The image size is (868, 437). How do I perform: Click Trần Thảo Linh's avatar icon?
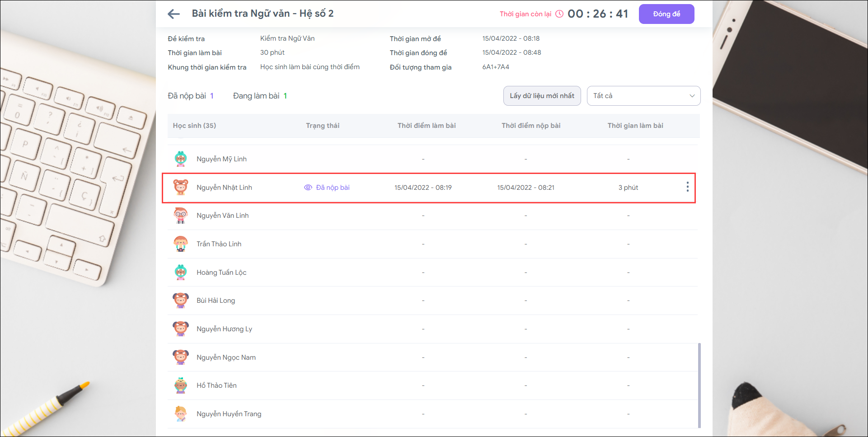pos(181,244)
